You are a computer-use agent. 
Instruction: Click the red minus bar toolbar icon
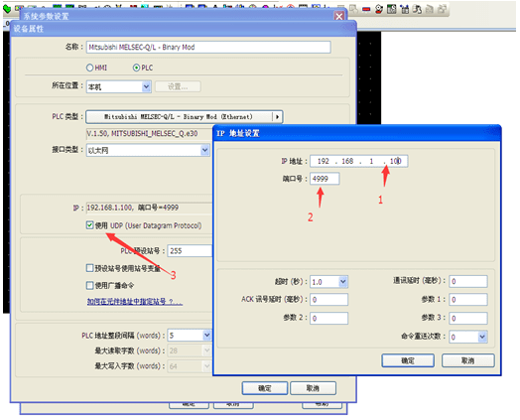(x=366, y=9)
